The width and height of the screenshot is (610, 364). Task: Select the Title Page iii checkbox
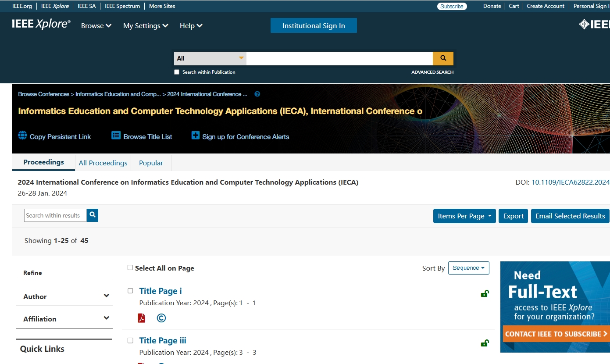pos(130,340)
